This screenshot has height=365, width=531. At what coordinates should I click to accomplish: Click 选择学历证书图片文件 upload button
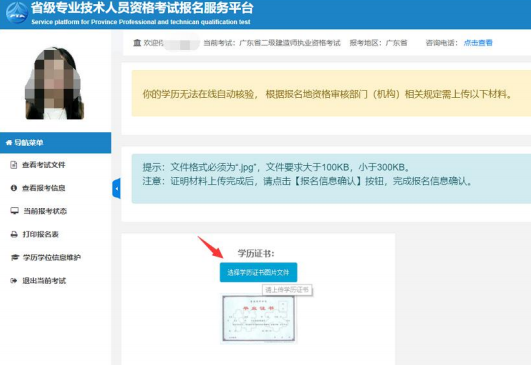258,272
